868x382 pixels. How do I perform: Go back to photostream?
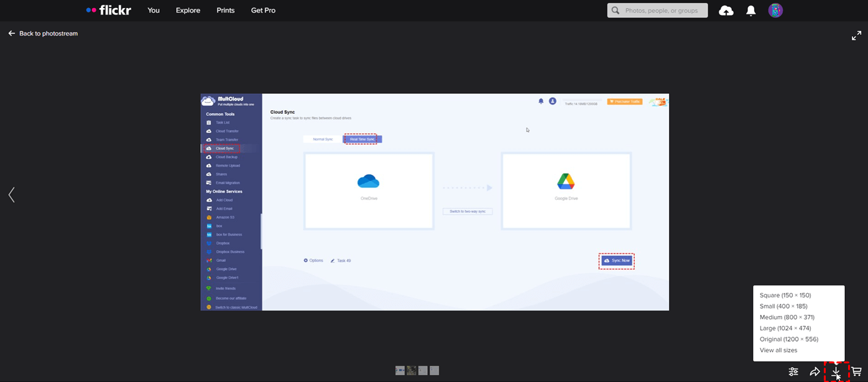43,34
